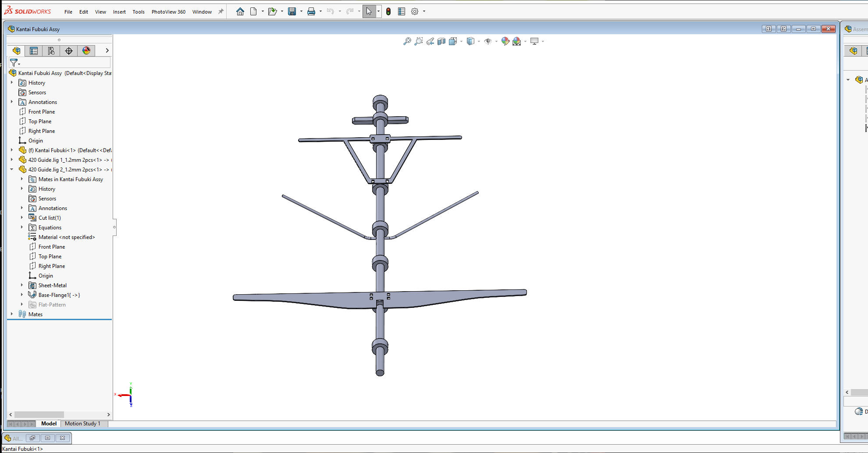
Task: Open the Edit menu
Action: [84, 12]
